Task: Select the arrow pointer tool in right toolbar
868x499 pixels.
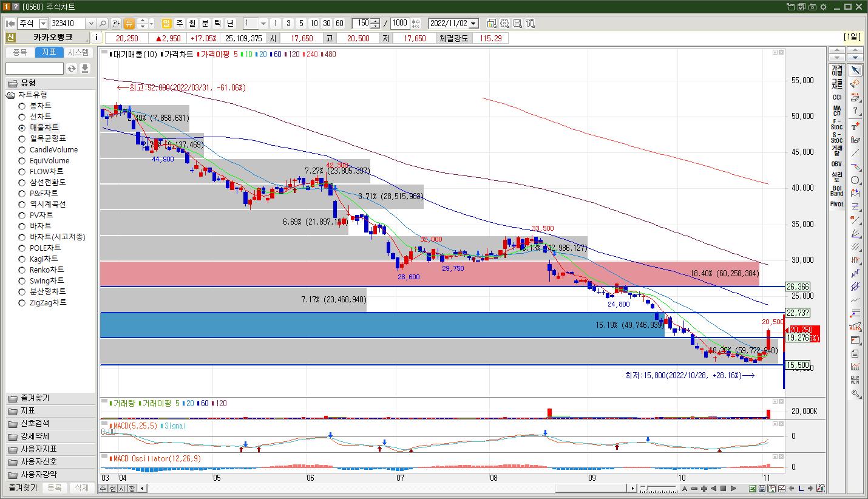Action: click(855, 70)
